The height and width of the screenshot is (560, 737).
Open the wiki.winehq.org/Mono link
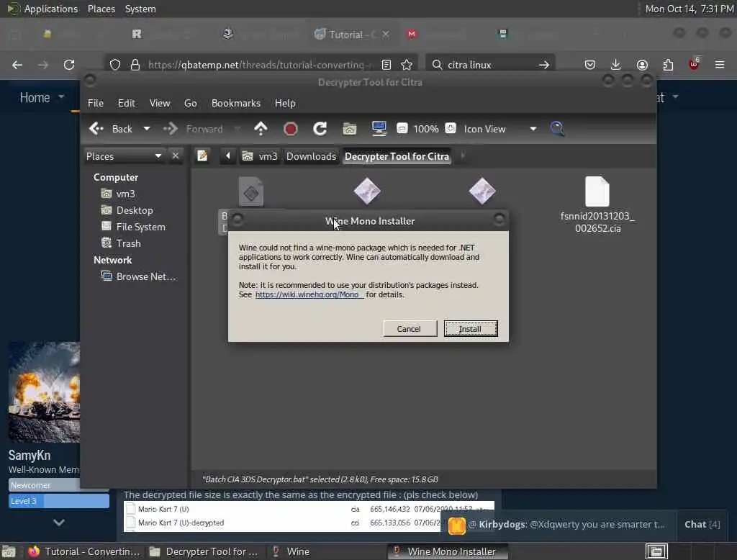309,295
